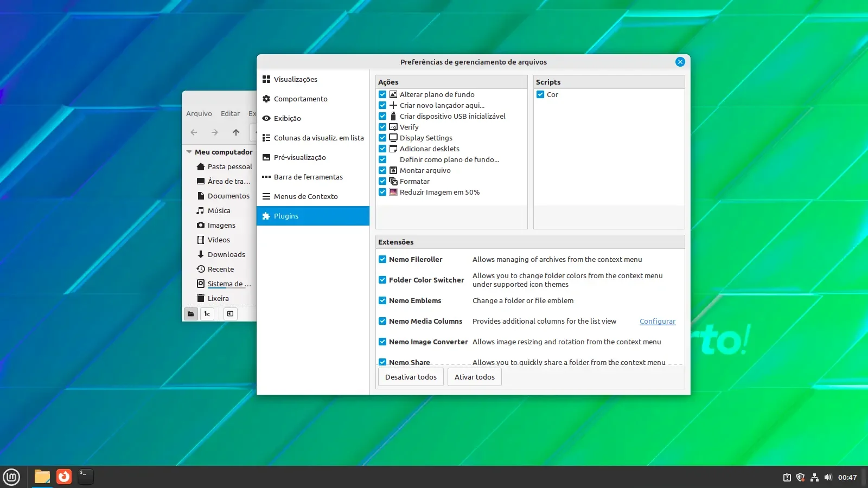The width and height of the screenshot is (868, 488).
Task: Uncheck Nemo Image Converter extension
Action: pos(382,342)
